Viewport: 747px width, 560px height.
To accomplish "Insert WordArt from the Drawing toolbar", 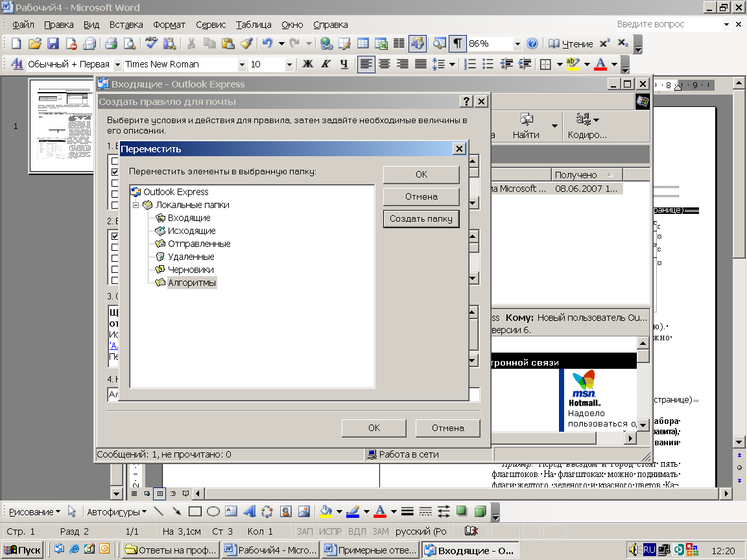I will click(x=249, y=511).
